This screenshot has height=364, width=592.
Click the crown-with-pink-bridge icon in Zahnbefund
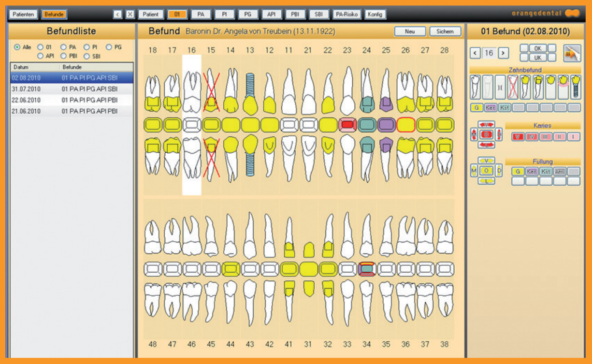563,87
